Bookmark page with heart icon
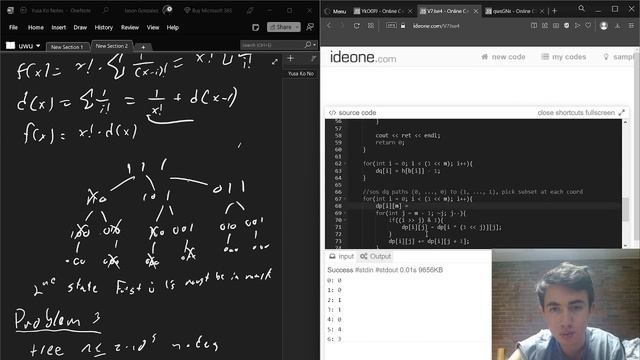 click(588, 26)
